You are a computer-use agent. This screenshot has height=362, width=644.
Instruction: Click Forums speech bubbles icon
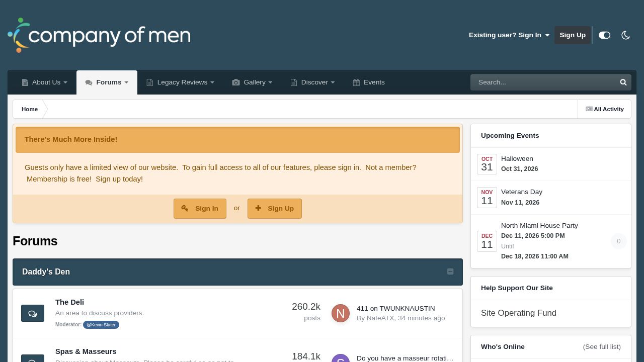point(89,82)
